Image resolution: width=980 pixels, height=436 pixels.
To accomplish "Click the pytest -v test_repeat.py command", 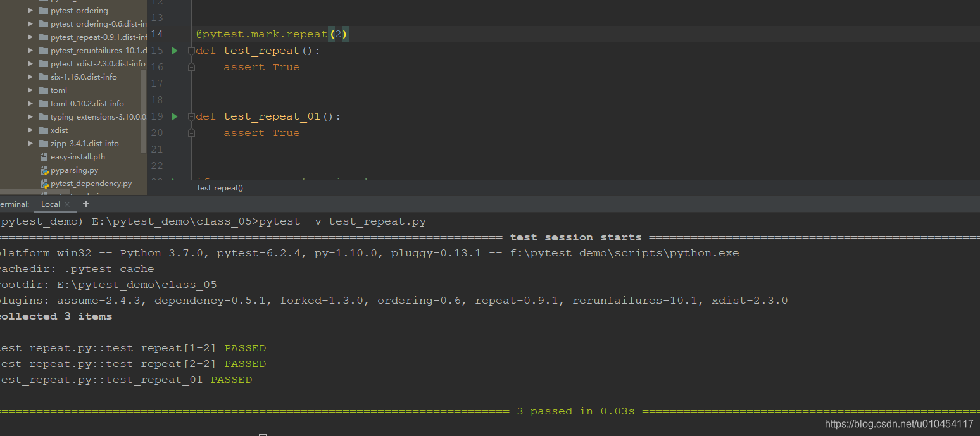I will pyautogui.click(x=342, y=221).
